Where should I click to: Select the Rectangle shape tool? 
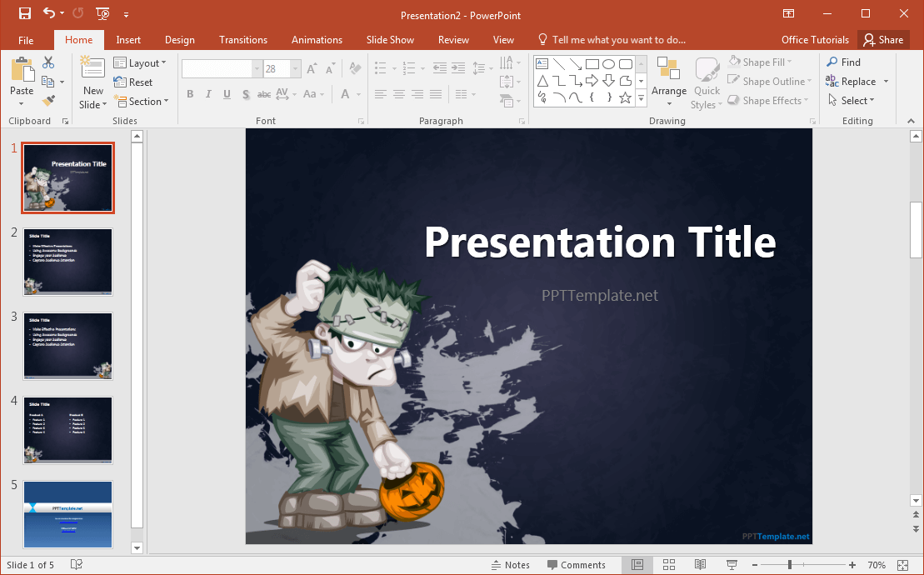pos(592,63)
